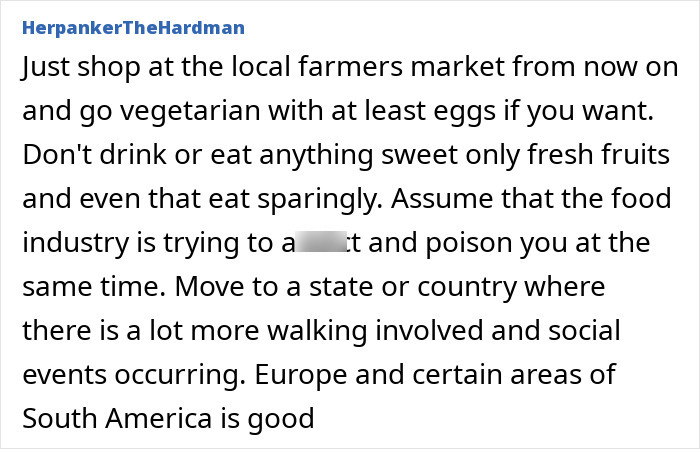Click the blurred censored word in comment
Image resolution: width=700 pixels, height=449 pixels.
click(x=321, y=241)
